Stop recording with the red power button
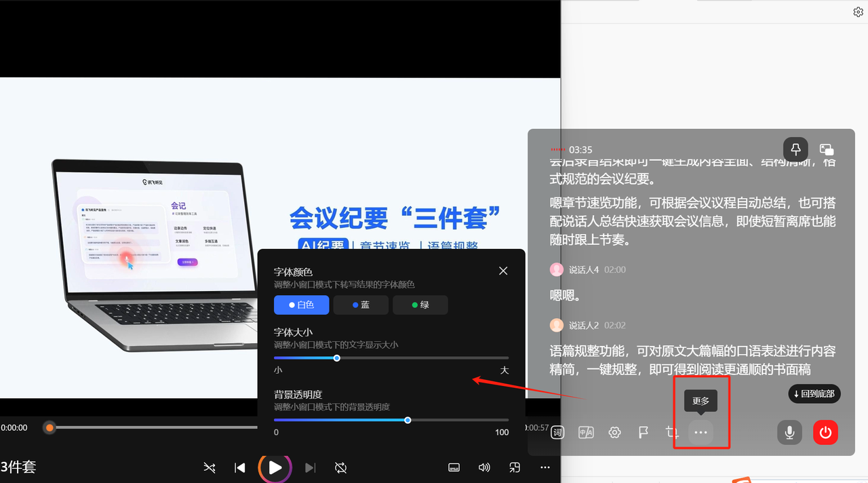Viewport: 868px width, 483px height. (826, 432)
